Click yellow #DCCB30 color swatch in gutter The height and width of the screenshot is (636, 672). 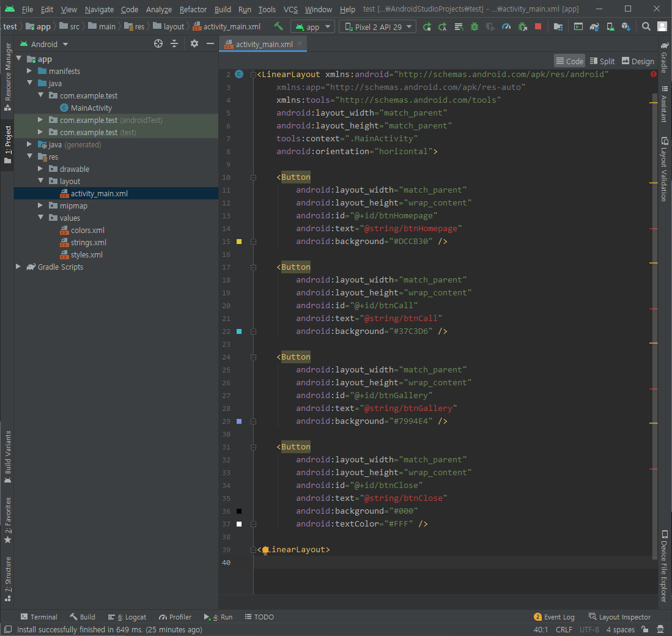239,242
